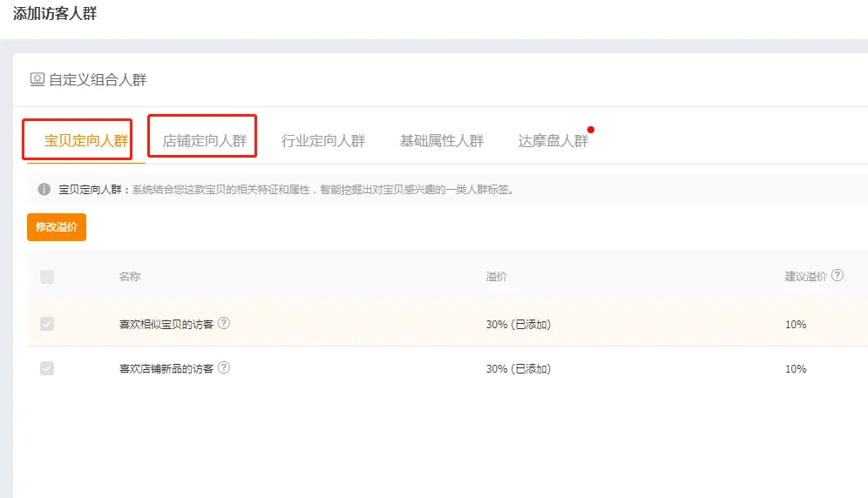The image size is (868, 498).
Task: Click 30% (已添加) in 喜欢相似宝贝的访客 row
Action: (x=519, y=325)
